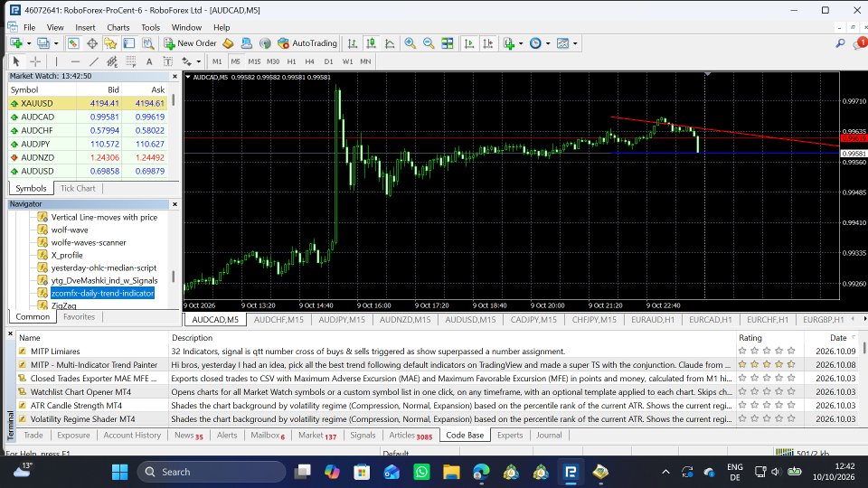Image resolution: width=868 pixels, height=488 pixels.
Task: Select the Cursor arrow tool
Action: (16, 61)
